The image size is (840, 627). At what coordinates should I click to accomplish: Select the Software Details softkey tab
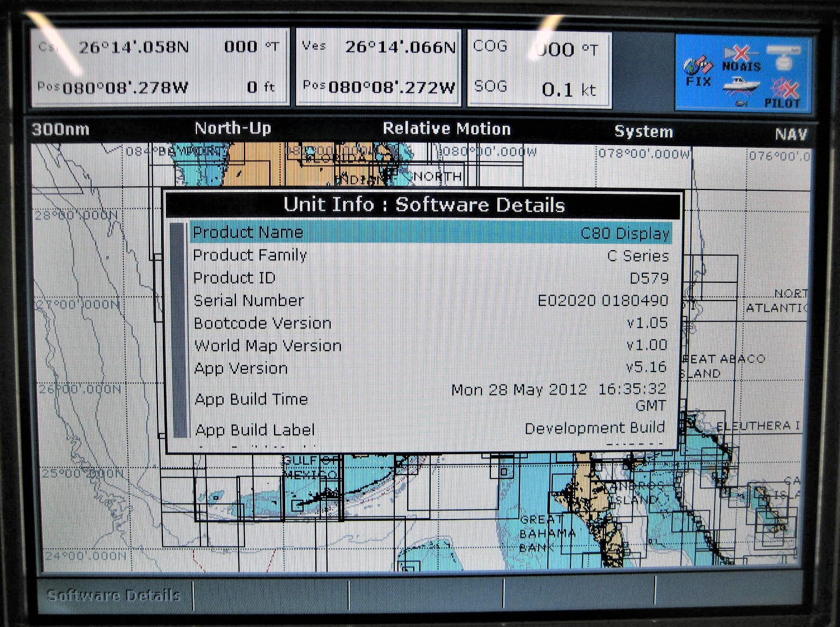pos(113,595)
